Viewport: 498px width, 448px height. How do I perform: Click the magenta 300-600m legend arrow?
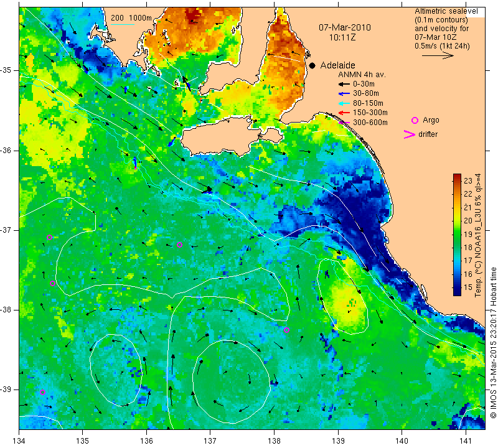tap(344, 122)
